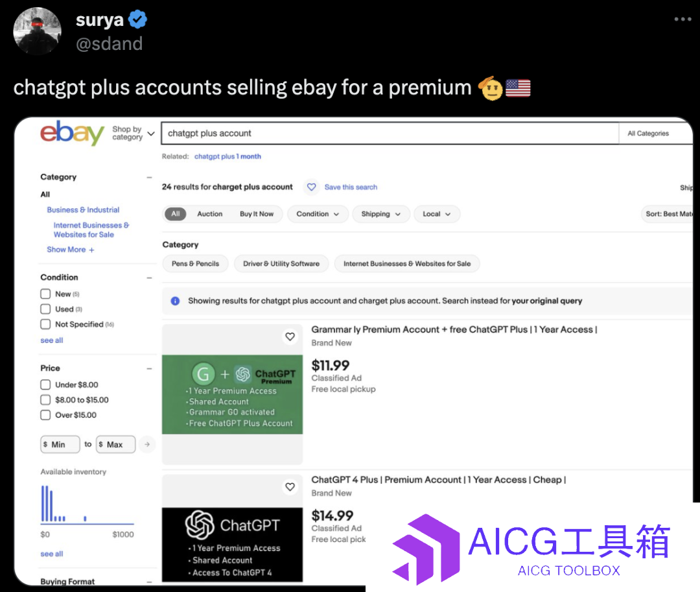Favorite the ChatGPT 4 Plus listing heart
700x592 pixels.
pyautogui.click(x=290, y=487)
